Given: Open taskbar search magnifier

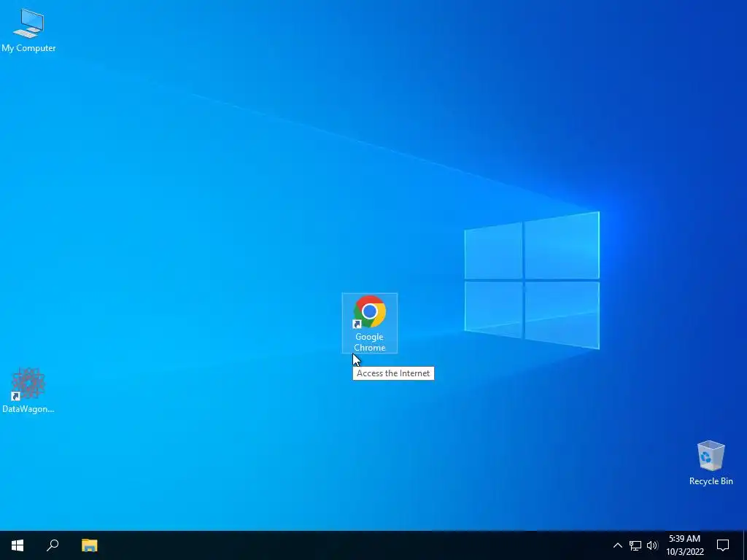Looking at the screenshot, I should (x=53, y=545).
